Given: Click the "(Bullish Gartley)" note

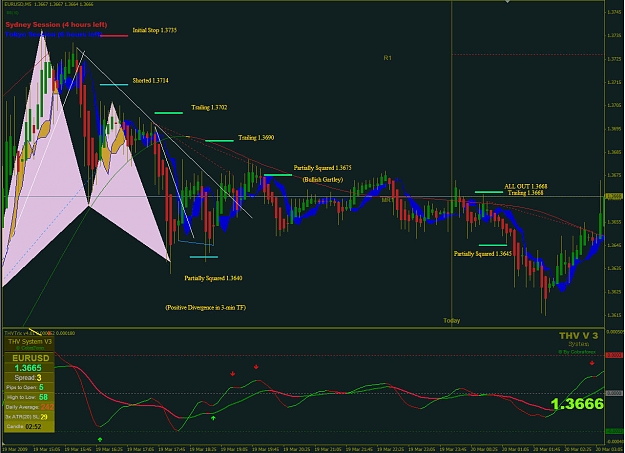Looking at the screenshot, I should point(322,180).
